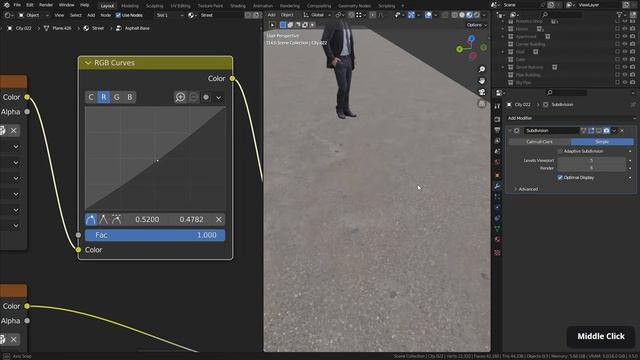Viewport: 640px width, 360px height.
Task: Open the Tool properties tab
Action: point(497,106)
